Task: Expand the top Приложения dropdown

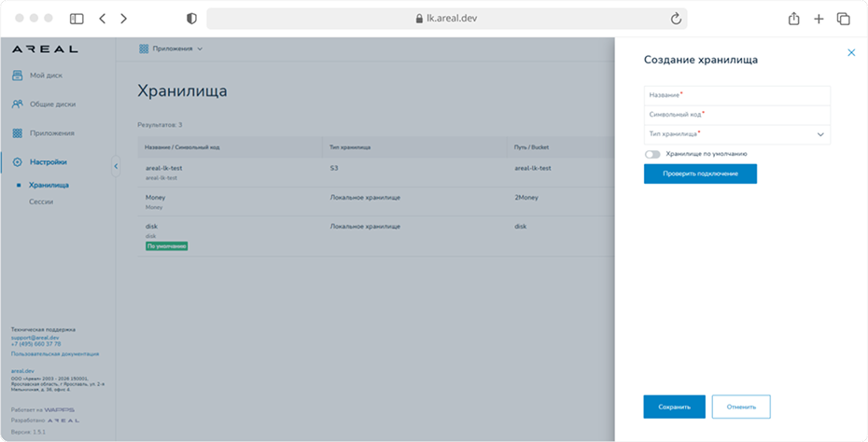Action: [173, 48]
